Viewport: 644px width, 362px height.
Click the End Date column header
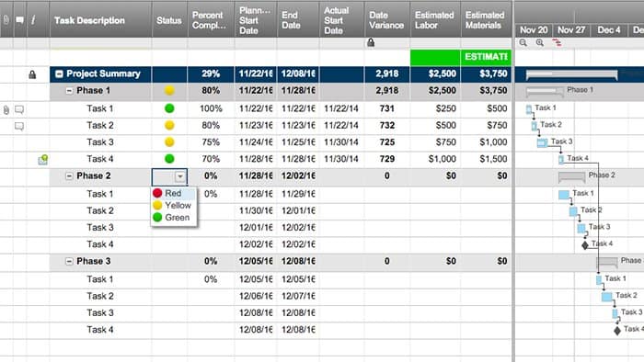298,20
